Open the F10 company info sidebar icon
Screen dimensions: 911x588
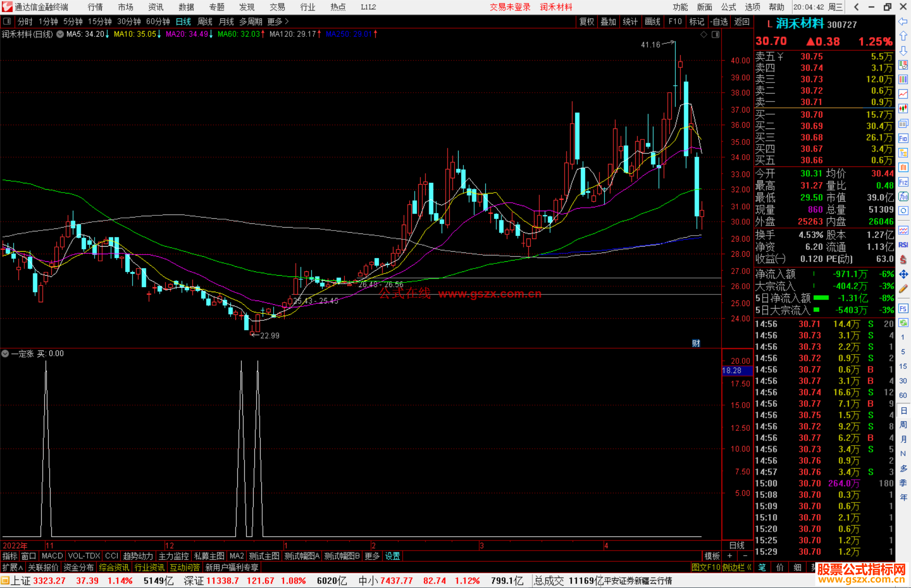(903, 138)
